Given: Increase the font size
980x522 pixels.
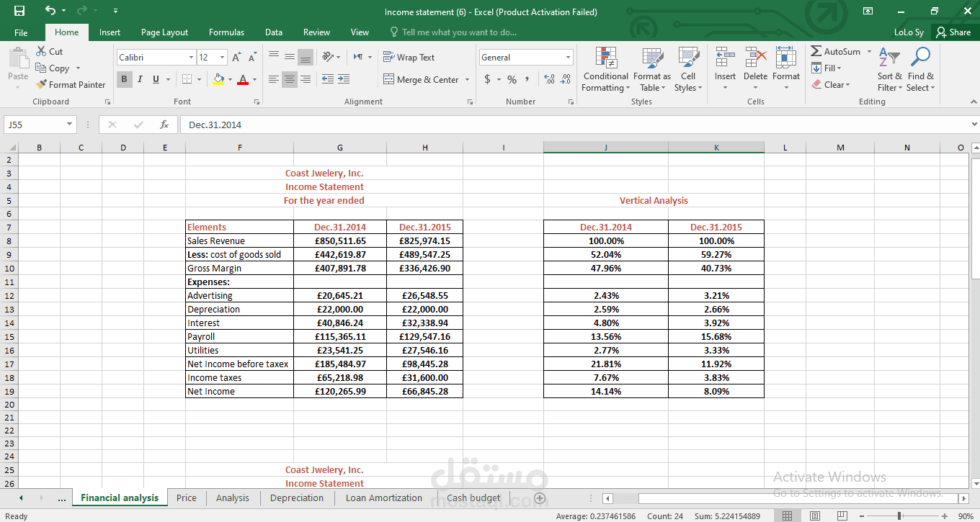Looking at the screenshot, I should coord(237,58).
